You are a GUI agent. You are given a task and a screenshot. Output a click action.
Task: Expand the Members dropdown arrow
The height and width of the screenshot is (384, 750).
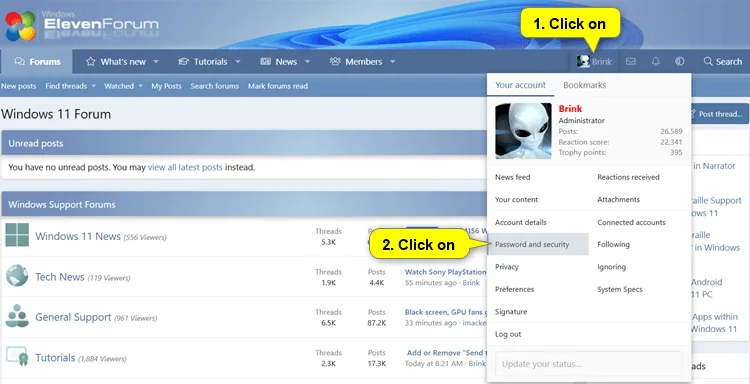coord(393,62)
